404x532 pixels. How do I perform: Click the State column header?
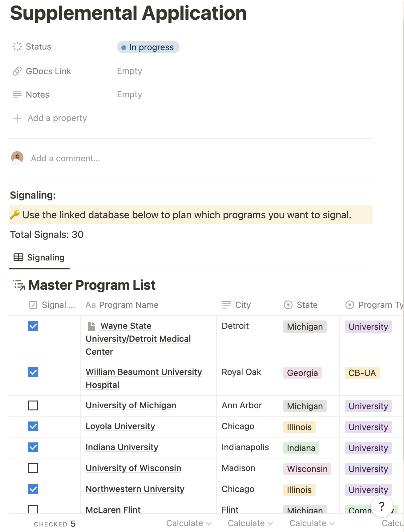(x=307, y=305)
